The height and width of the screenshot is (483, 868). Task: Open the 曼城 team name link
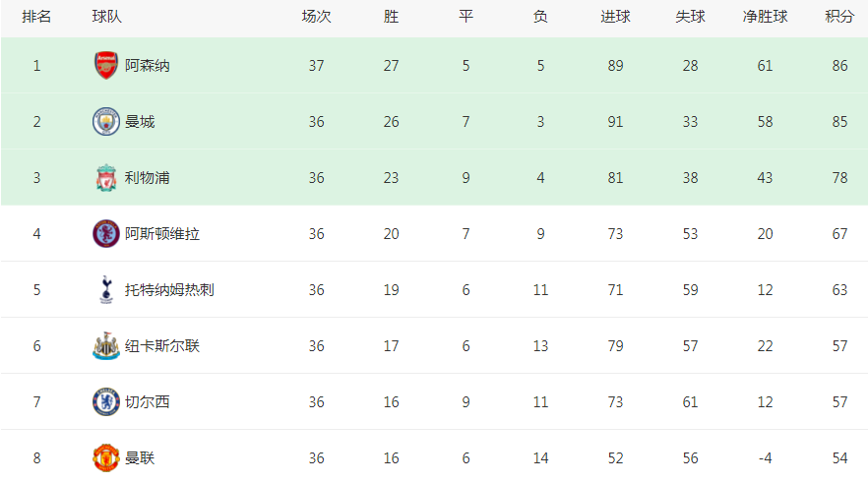(x=140, y=122)
